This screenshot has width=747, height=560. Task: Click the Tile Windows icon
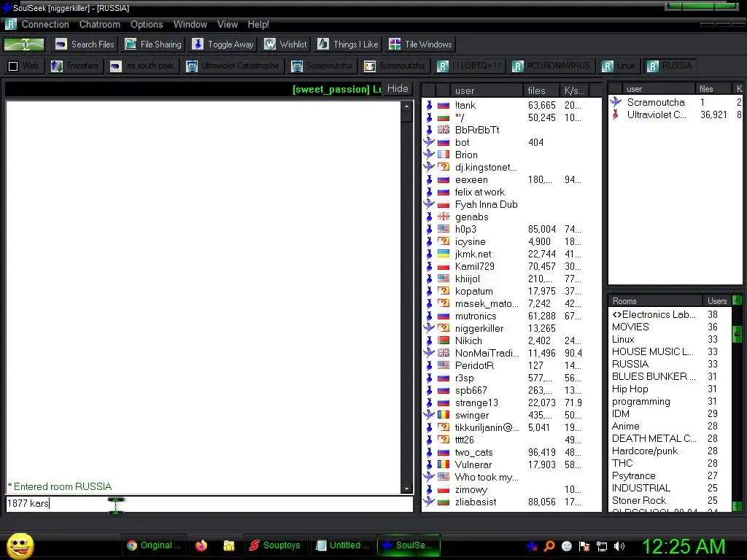(395, 44)
